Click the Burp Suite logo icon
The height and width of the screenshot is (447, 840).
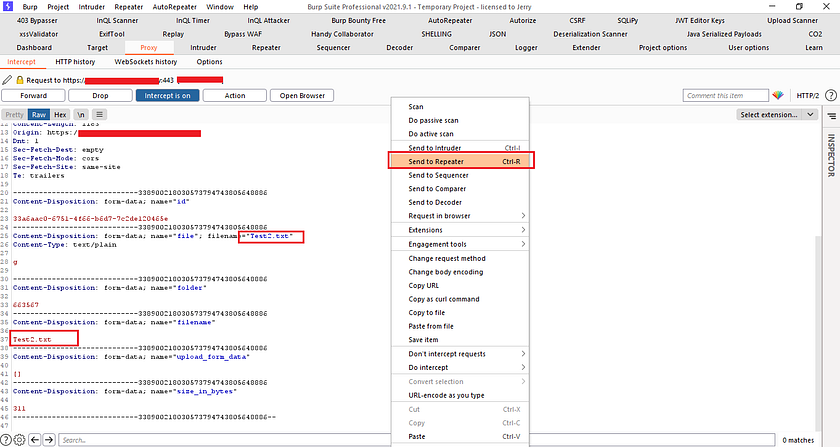pos(8,6)
